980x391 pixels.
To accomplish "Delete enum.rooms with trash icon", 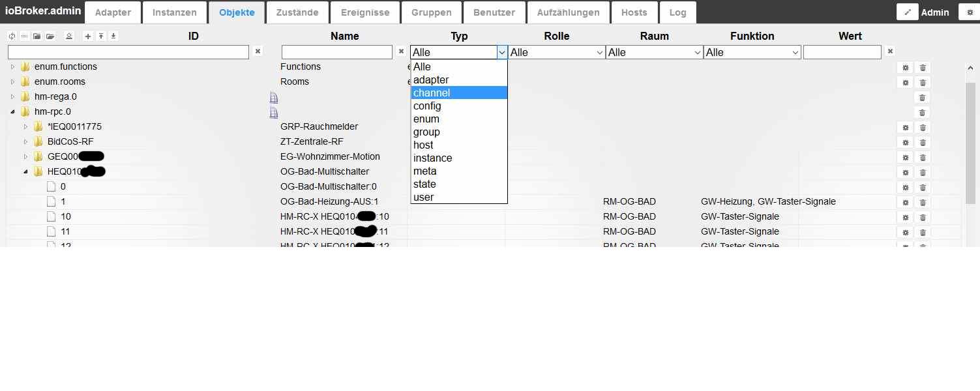I will pos(923,82).
